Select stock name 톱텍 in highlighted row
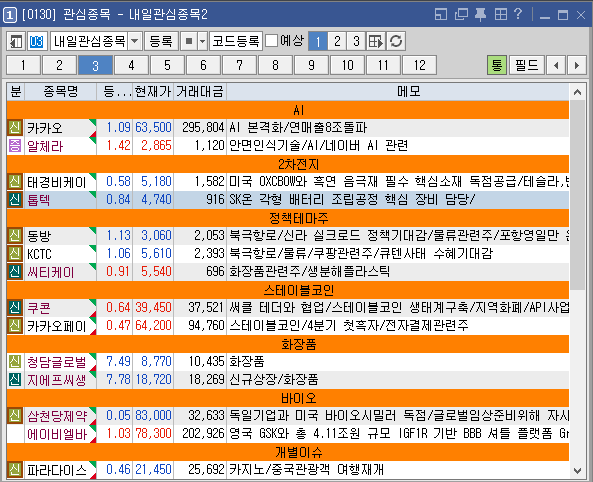This screenshot has width=593, height=482. (38, 200)
